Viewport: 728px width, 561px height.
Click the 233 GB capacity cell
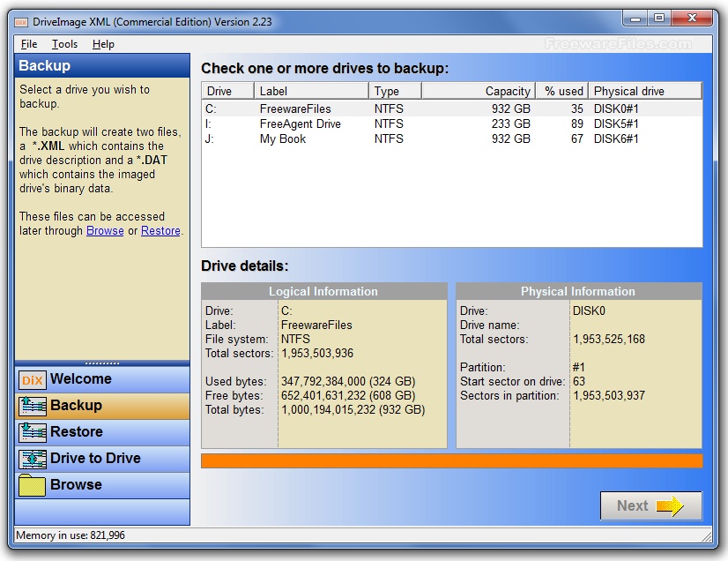coord(510,124)
